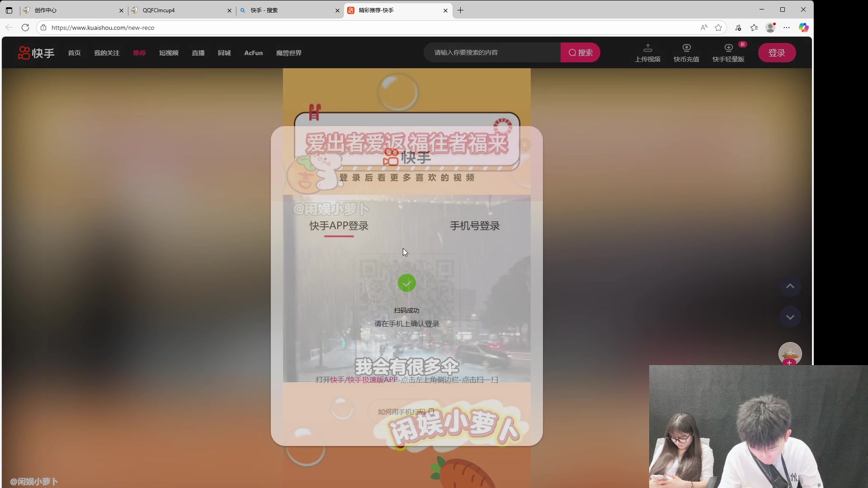868x488 pixels.
Task: Focus the search input 请输入你要搜索的内容
Action: [492, 52]
